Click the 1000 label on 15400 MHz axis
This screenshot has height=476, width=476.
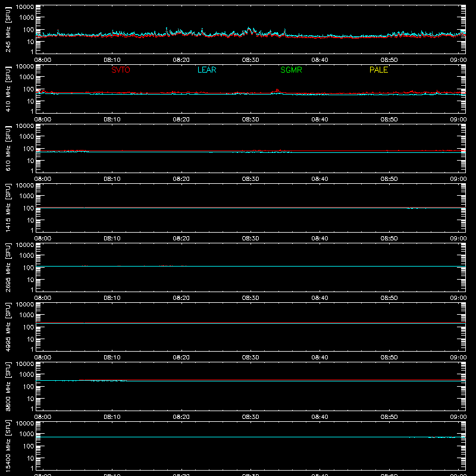(x=27, y=434)
